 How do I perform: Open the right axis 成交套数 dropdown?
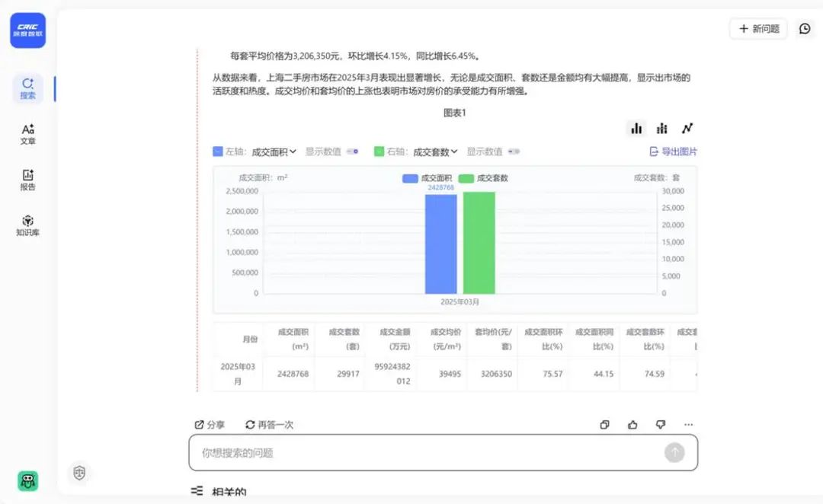pos(435,152)
